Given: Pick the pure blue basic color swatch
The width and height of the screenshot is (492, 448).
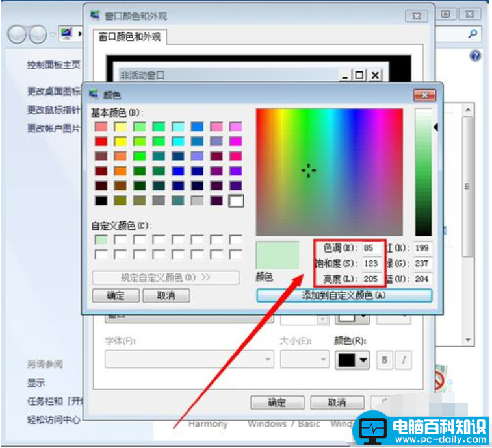Looking at the screenshot, I should pos(178,171).
